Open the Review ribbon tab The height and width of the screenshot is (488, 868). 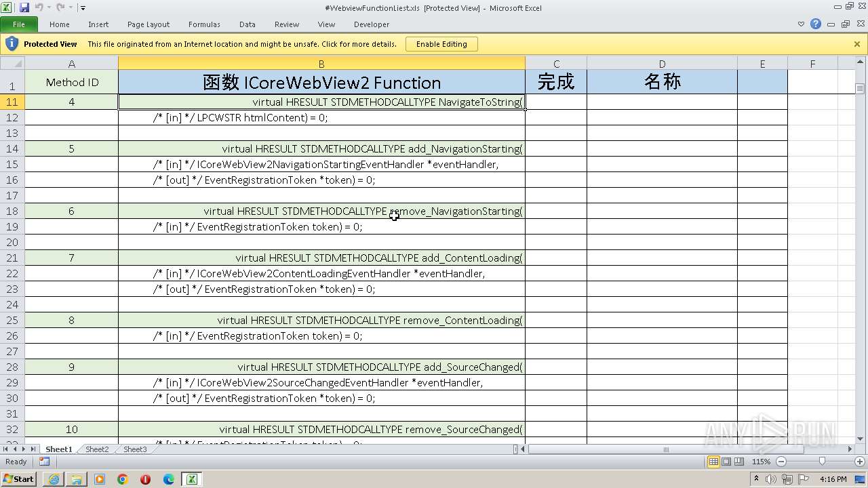(x=287, y=24)
